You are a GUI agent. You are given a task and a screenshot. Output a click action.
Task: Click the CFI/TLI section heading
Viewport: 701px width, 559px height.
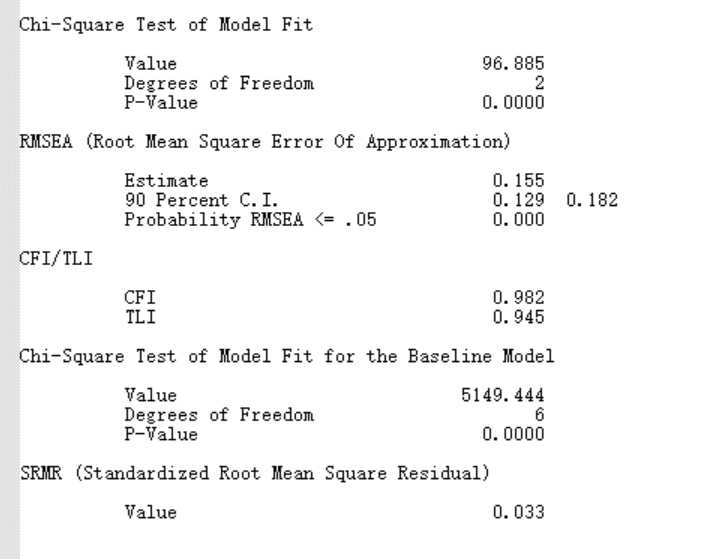point(56,258)
